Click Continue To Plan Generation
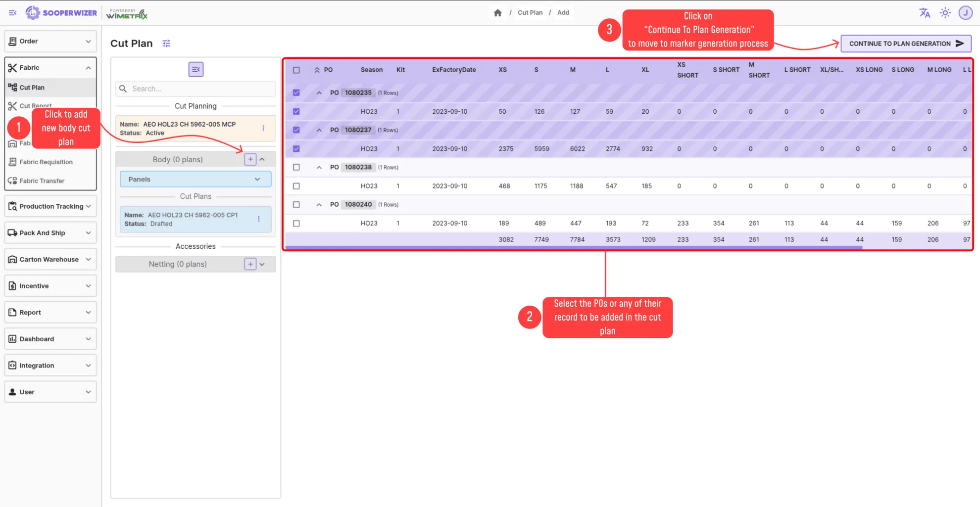 click(x=905, y=43)
